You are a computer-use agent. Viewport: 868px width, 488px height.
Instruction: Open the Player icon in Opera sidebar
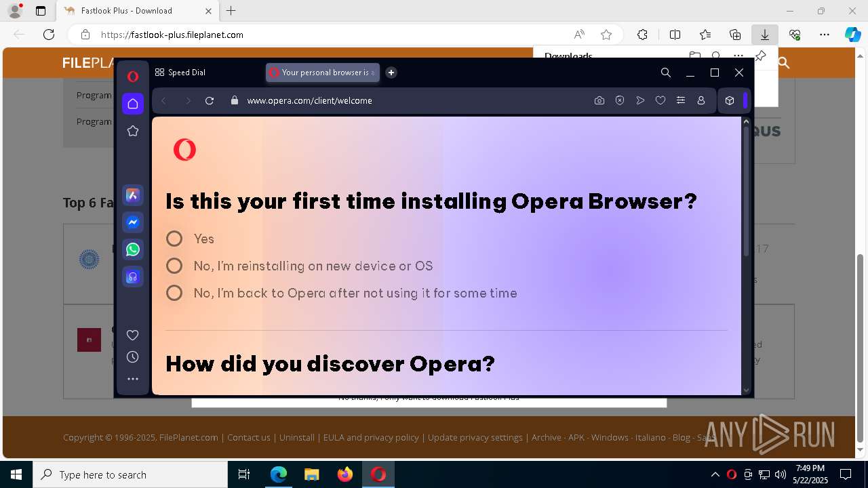click(x=133, y=277)
